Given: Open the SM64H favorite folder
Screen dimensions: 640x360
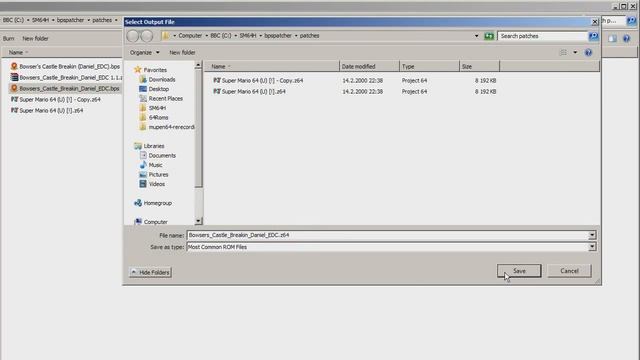Looking at the screenshot, I should pos(153,108).
